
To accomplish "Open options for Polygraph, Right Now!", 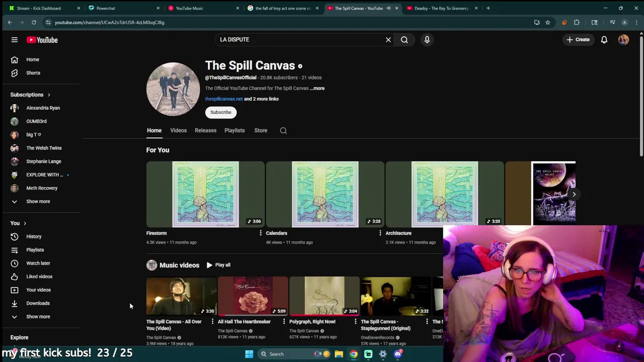I will click(355, 322).
